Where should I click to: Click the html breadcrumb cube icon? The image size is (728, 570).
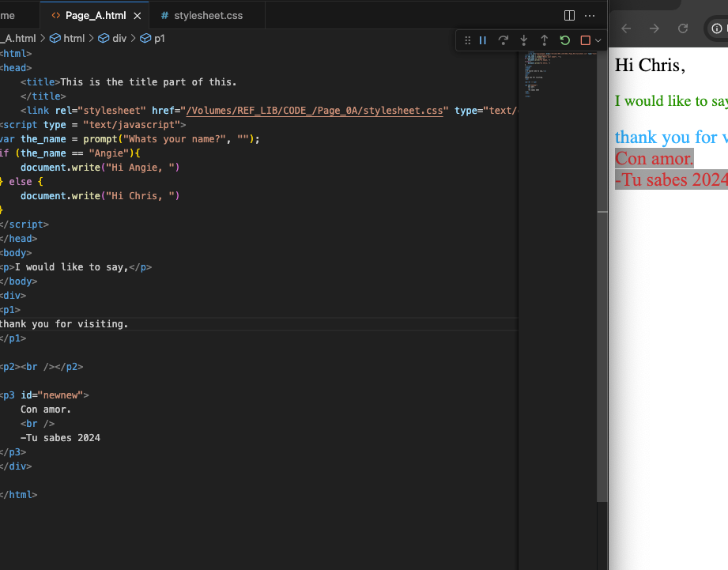point(55,39)
